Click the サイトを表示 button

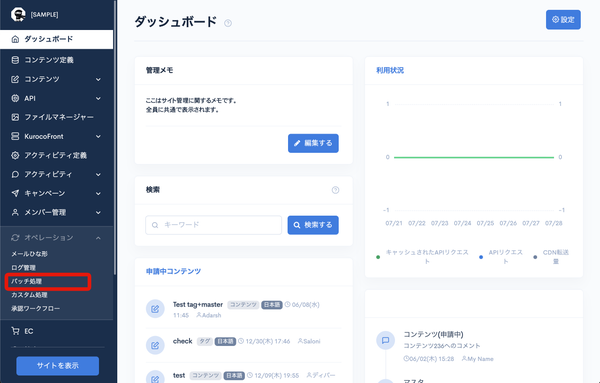pos(58,366)
